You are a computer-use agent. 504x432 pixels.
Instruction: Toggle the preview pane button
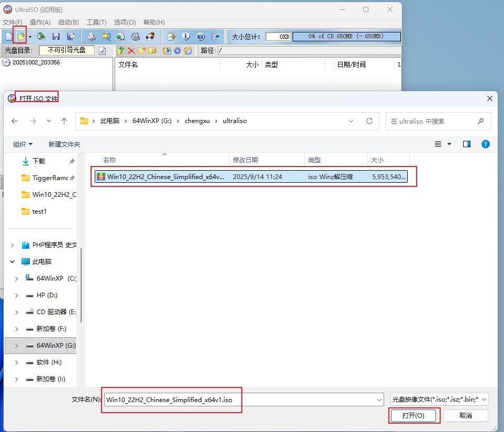467,144
